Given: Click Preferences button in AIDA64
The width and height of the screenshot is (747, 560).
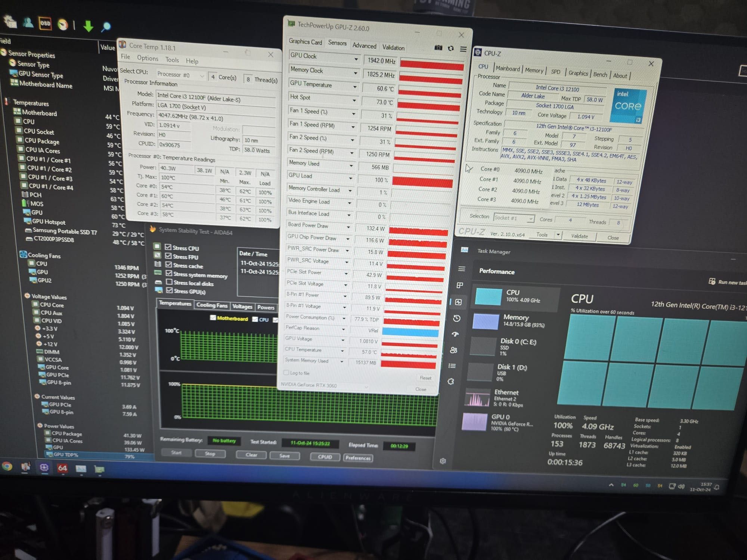Looking at the screenshot, I should tap(358, 458).
